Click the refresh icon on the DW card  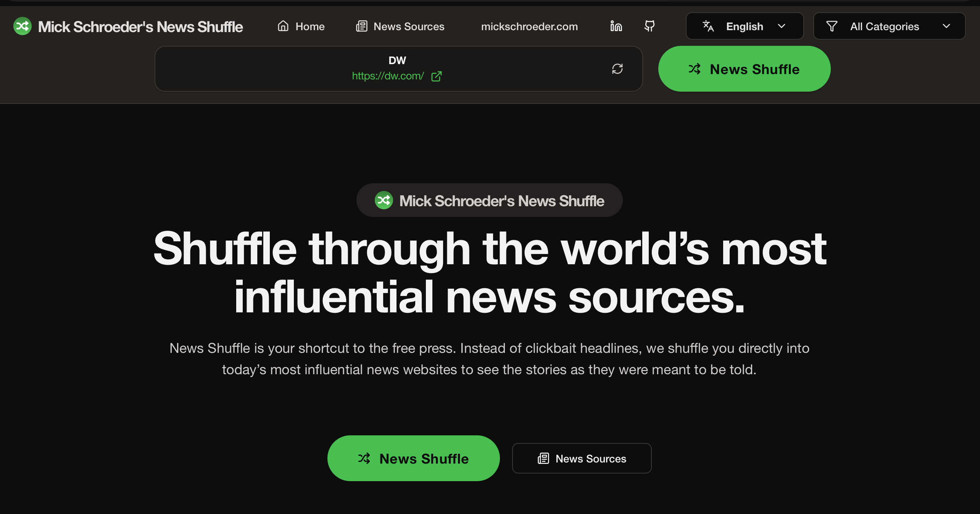[x=618, y=69]
